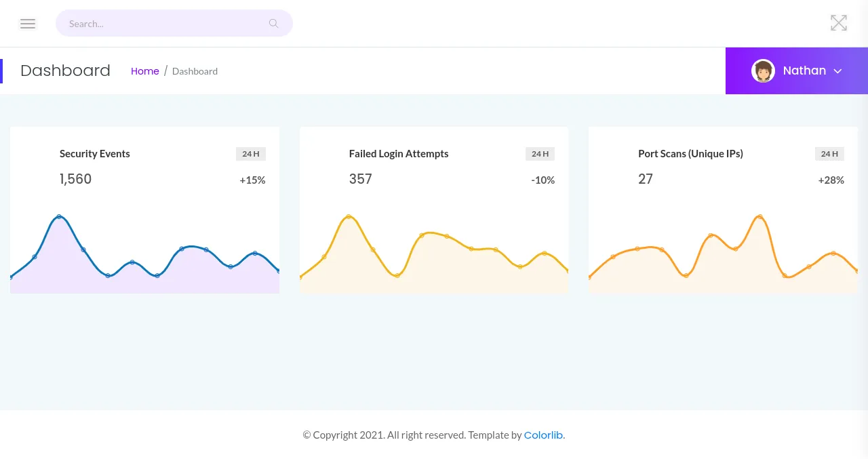
Task: Click the search magnifier icon
Action: (273, 24)
